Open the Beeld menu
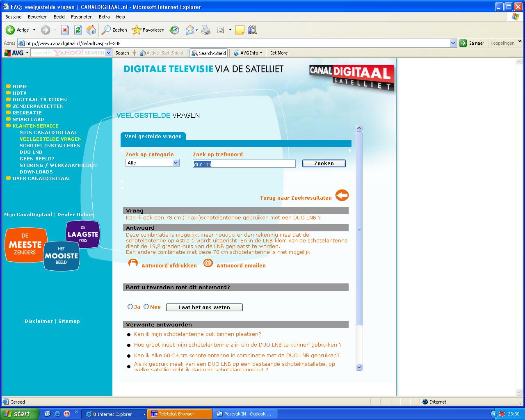Image resolution: width=525 pixels, height=420 pixels. (x=59, y=17)
